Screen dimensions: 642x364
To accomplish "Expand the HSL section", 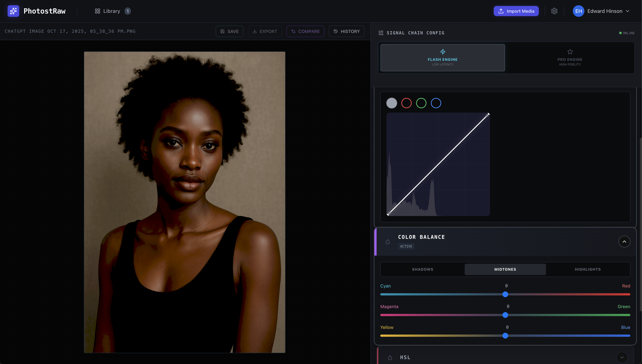I will pyautogui.click(x=622, y=357).
